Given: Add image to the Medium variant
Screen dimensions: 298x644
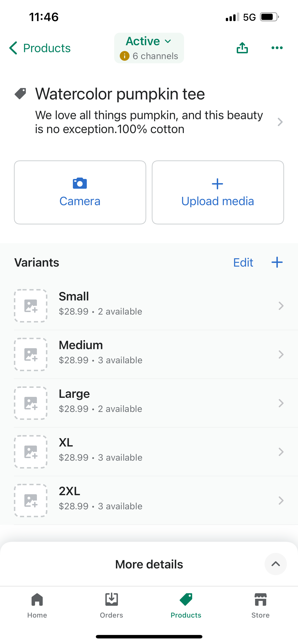Looking at the screenshot, I should 31,354.
